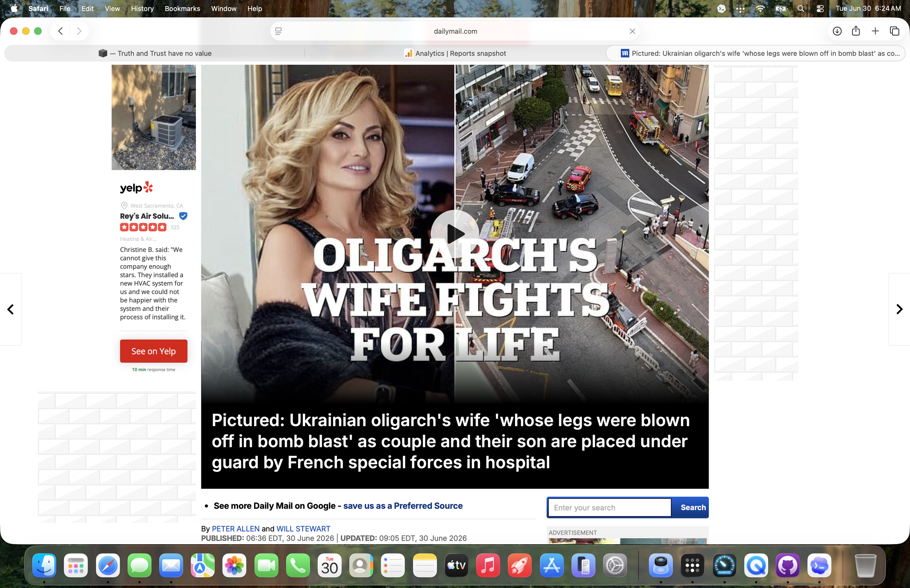Screen dimensions: 910x588
Task: Go to previous article with left chevron
Action: coord(11,309)
